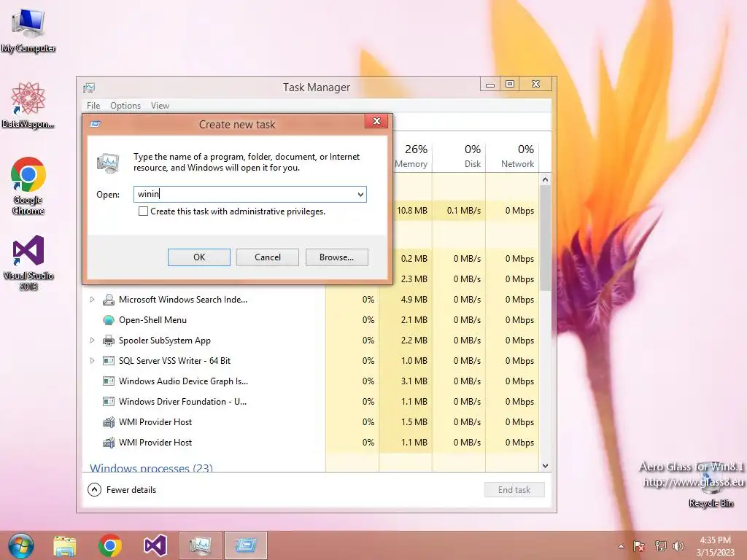The width and height of the screenshot is (747, 560).
Task: Launch Chrome from the taskbar
Action: (110, 545)
